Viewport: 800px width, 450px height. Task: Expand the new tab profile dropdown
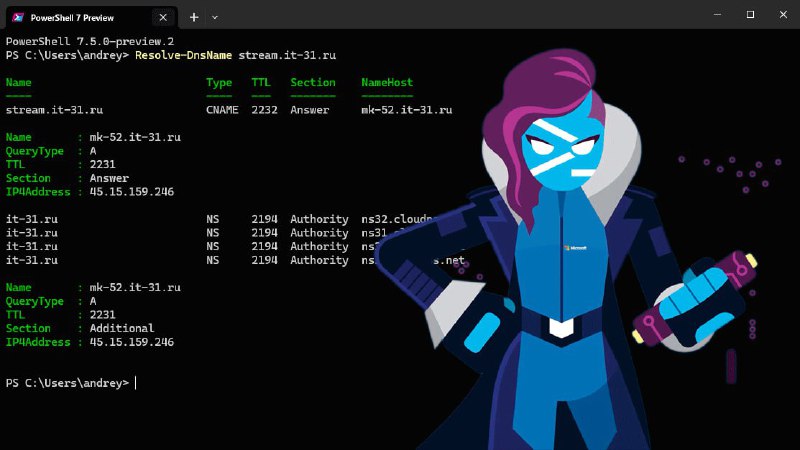[x=215, y=17]
